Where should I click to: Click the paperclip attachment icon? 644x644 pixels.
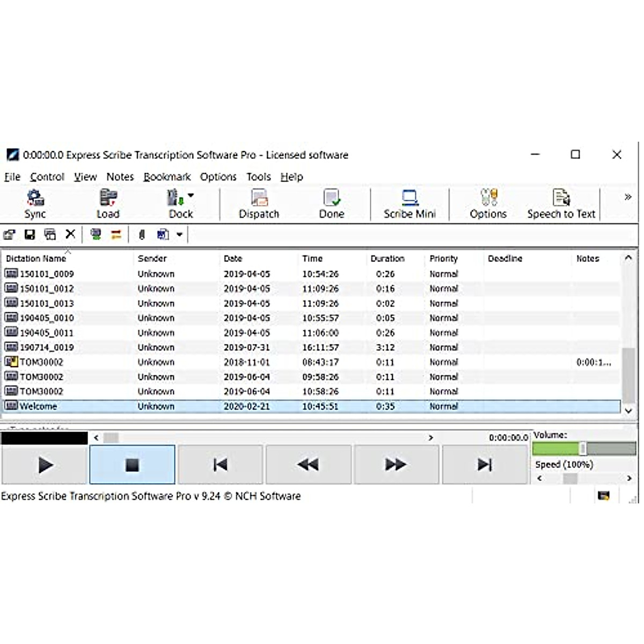(142, 235)
